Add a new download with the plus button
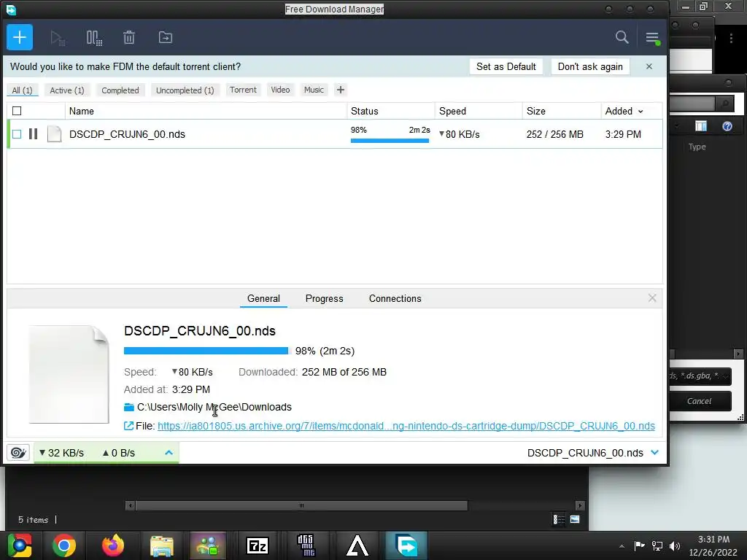The image size is (747, 560). coord(20,37)
